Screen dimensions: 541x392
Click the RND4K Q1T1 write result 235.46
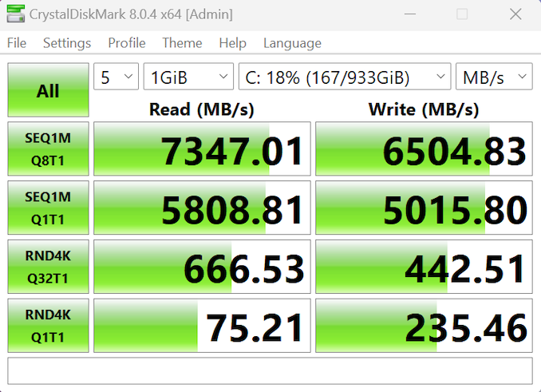424,326
